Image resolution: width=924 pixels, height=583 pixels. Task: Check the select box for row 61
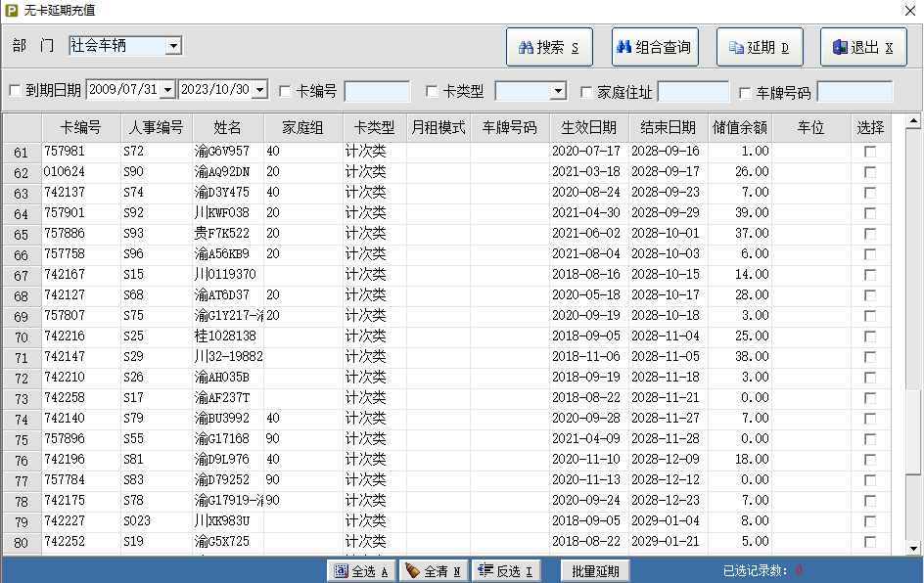pyautogui.click(x=869, y=152)
